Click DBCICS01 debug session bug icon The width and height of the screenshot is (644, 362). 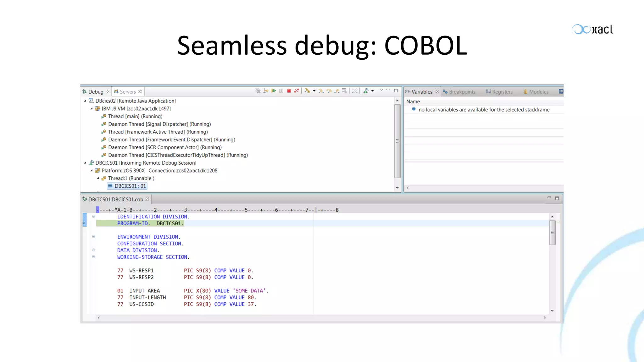click(91, 163)
